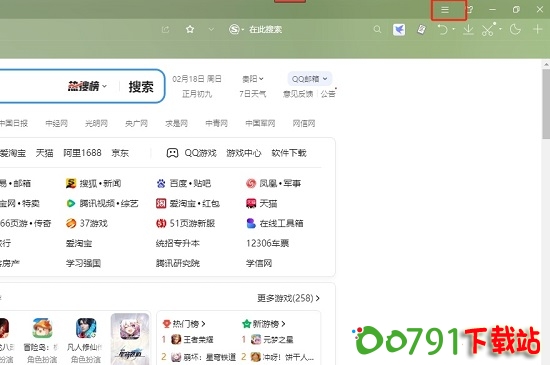The image size is (550, 365).
Task: Click the '在此搜索' search field
Action: tap(266, 29)
